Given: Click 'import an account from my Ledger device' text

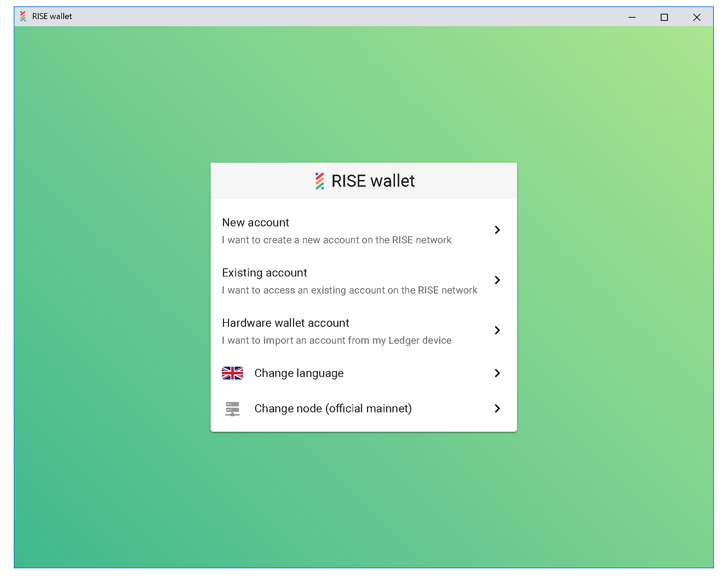Looking at the screenshot, I should pos(357,341).
